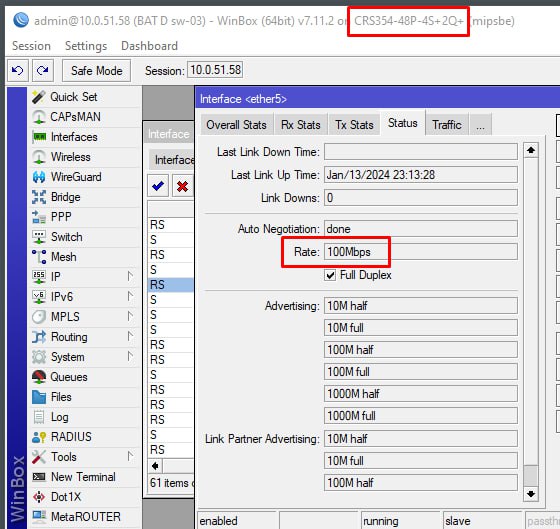Open the RADIUS sidebar entry

[x=71, y=437]
